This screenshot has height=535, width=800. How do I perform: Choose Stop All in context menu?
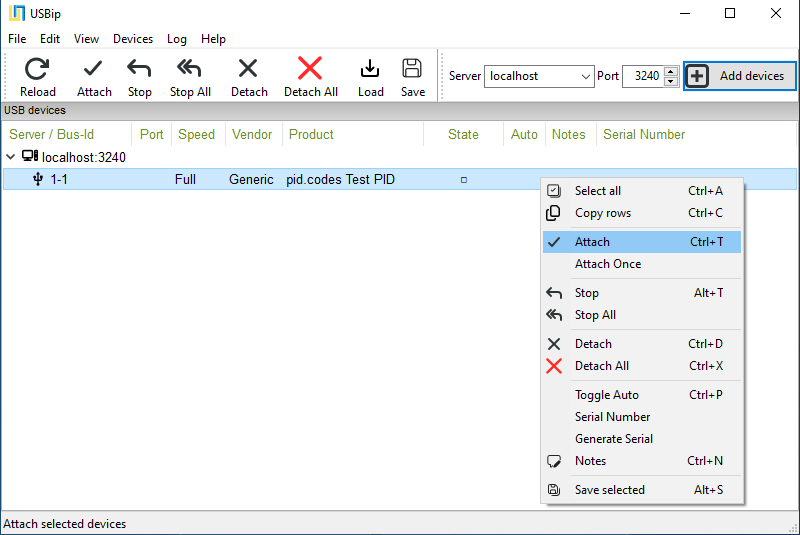pos(642,315)
